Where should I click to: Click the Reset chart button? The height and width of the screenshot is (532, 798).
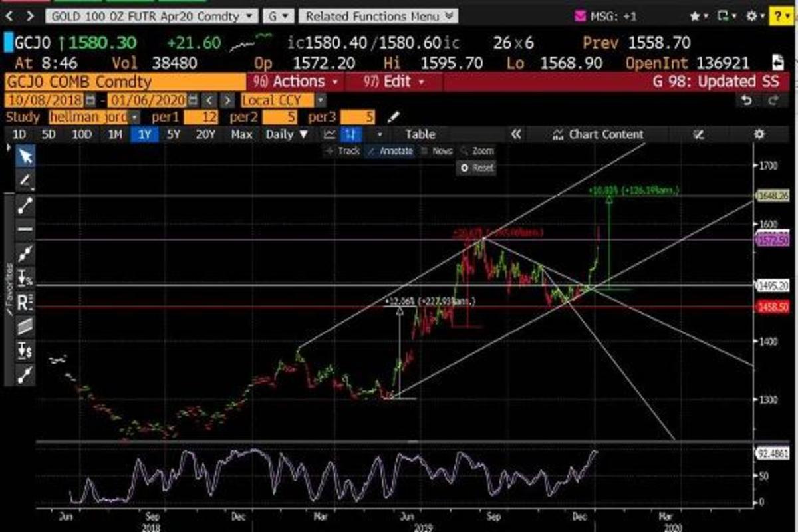click(x=476, y=168)
